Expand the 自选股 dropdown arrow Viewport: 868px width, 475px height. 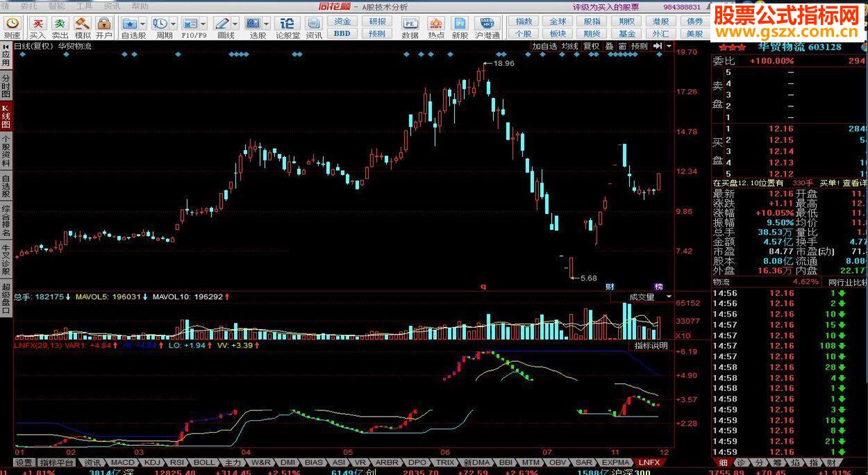[x=143, y=24]
